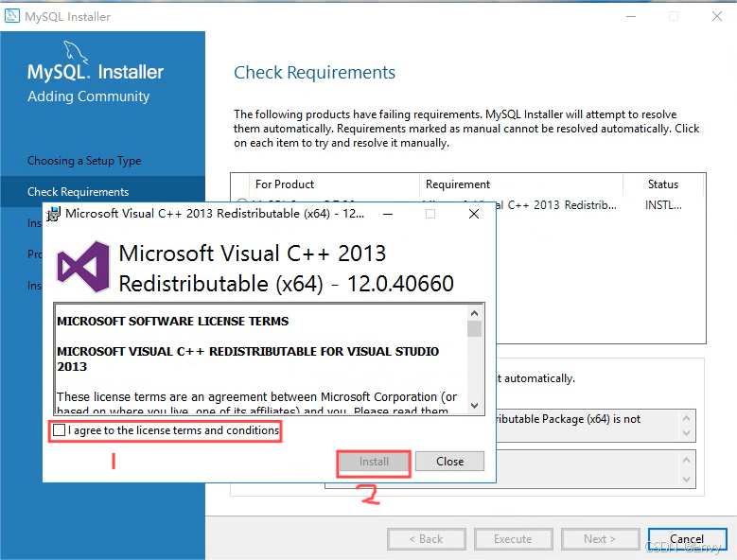Select Choosing a Setup Type step

click(84, 161)
